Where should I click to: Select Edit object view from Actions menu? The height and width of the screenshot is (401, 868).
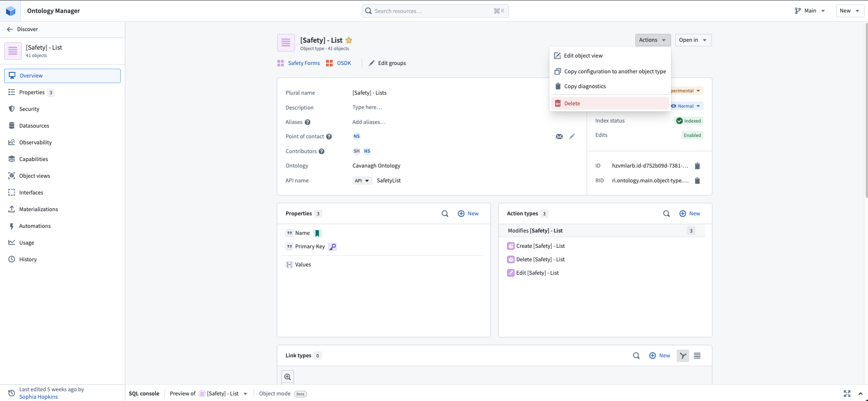click(x=610, y=56)
